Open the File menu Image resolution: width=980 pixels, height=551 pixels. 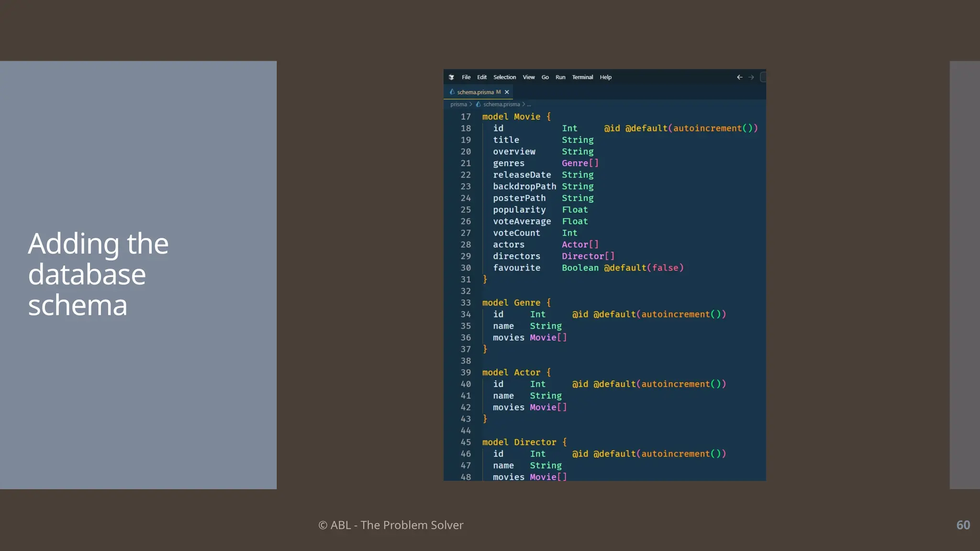[x=466, y=77]
